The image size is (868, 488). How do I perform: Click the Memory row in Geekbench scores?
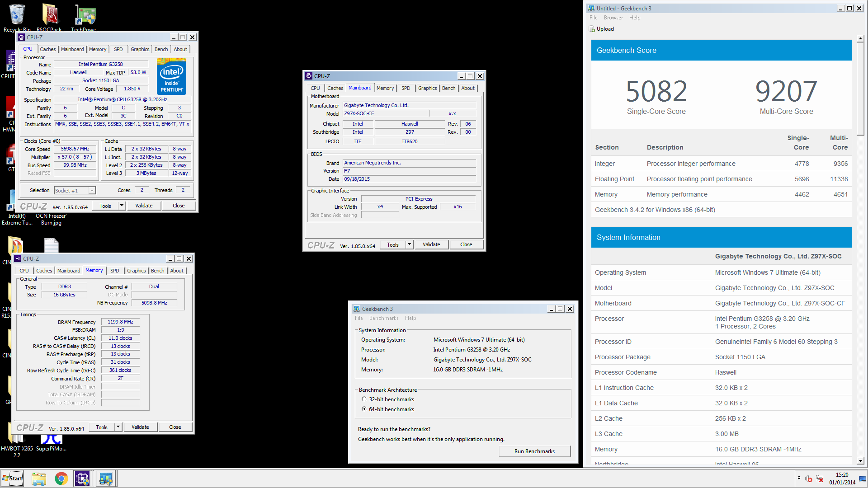tap(721, 194)
